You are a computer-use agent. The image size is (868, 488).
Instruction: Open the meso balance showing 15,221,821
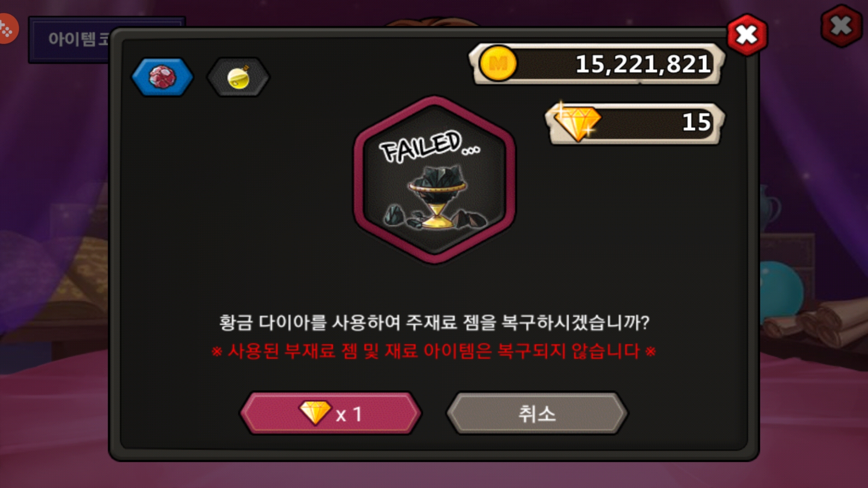[597, 64]
